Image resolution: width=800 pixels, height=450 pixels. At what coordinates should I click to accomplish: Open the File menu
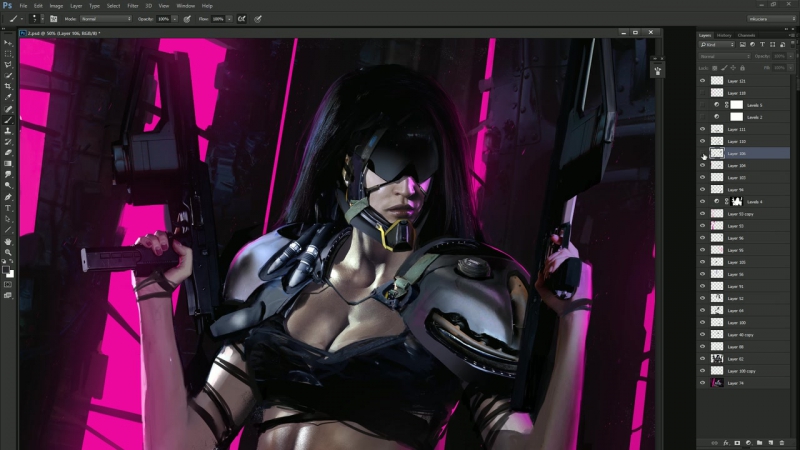tap(23, 6)
